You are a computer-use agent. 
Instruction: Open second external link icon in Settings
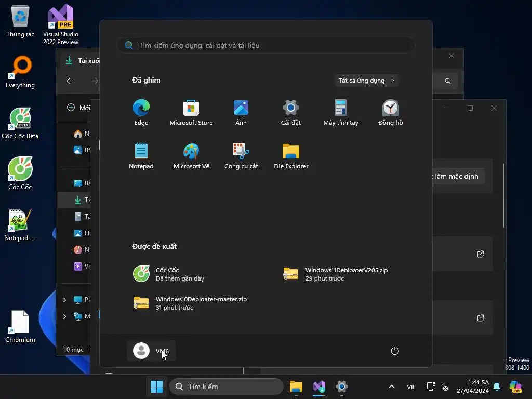tap(481, 318)
